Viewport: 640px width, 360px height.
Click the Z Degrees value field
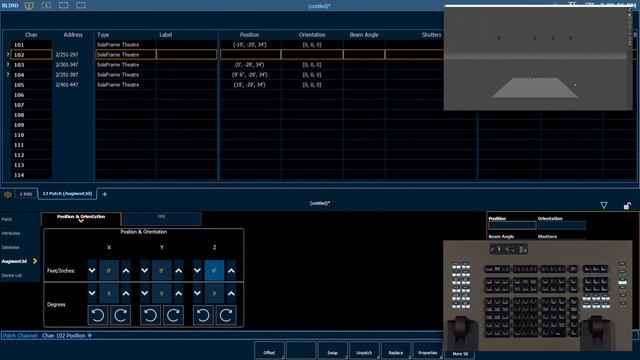[214, 293]
